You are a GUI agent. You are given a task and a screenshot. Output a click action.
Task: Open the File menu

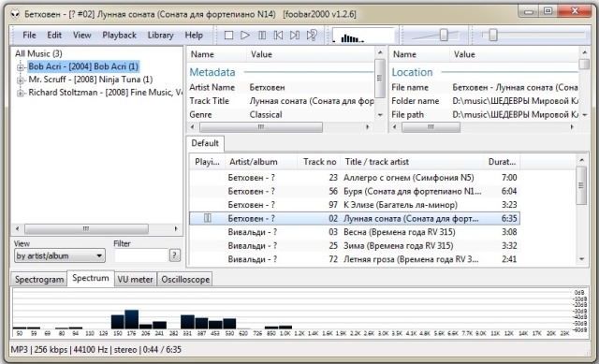29,36
